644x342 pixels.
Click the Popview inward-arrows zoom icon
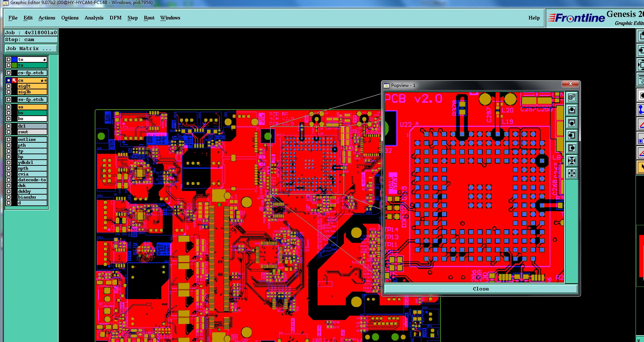point(572,160)
